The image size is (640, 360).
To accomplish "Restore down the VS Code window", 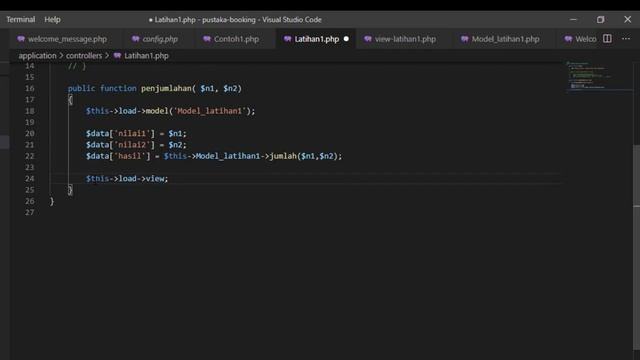I will (x=600, y=19).
